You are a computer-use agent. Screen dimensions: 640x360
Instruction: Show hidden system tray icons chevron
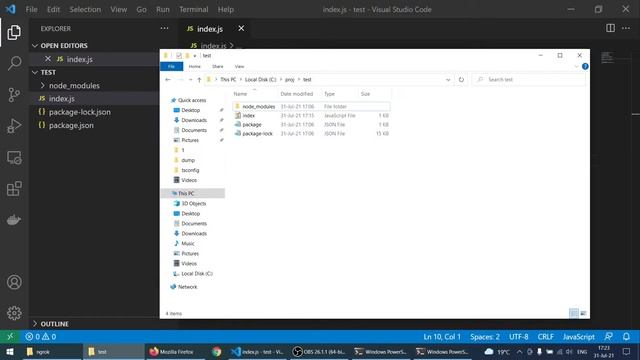[519, 352]
